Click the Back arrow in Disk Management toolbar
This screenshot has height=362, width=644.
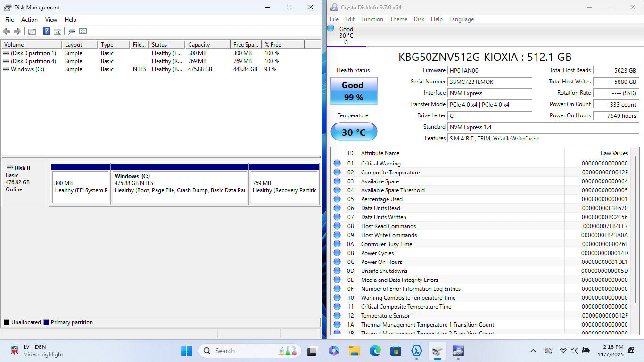pos(7,32)
